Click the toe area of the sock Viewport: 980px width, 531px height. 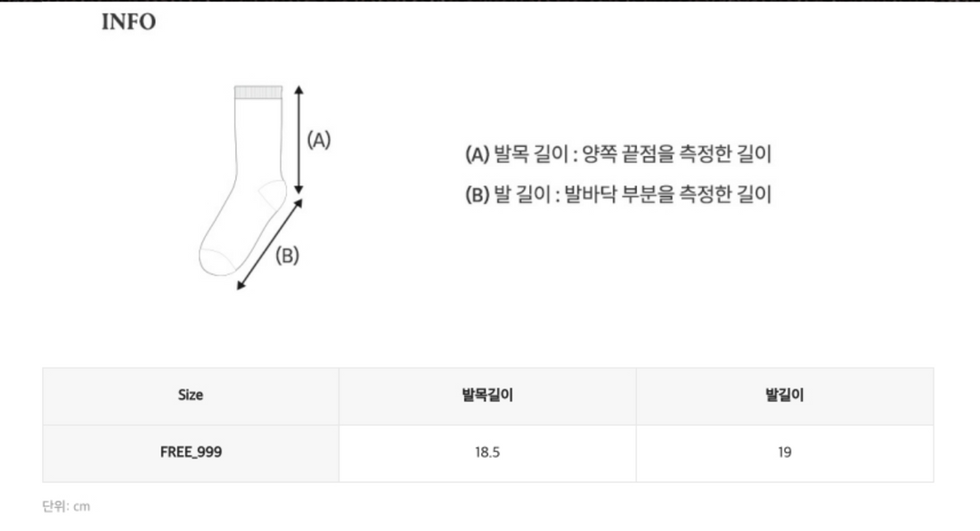tap(215, 261)
